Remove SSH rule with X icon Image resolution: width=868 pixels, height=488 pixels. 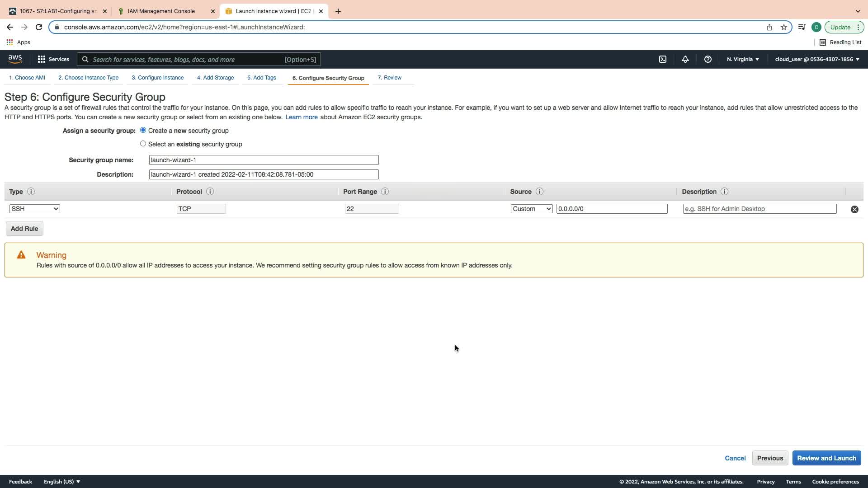(854, 209)
